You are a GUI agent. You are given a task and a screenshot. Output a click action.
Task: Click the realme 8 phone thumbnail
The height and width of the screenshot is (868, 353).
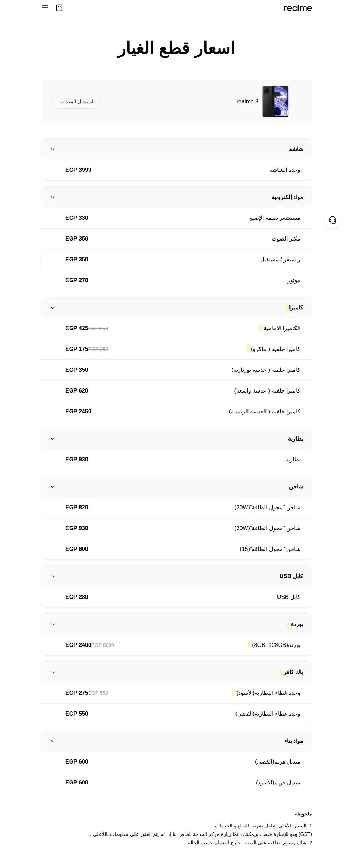[275, 102]
